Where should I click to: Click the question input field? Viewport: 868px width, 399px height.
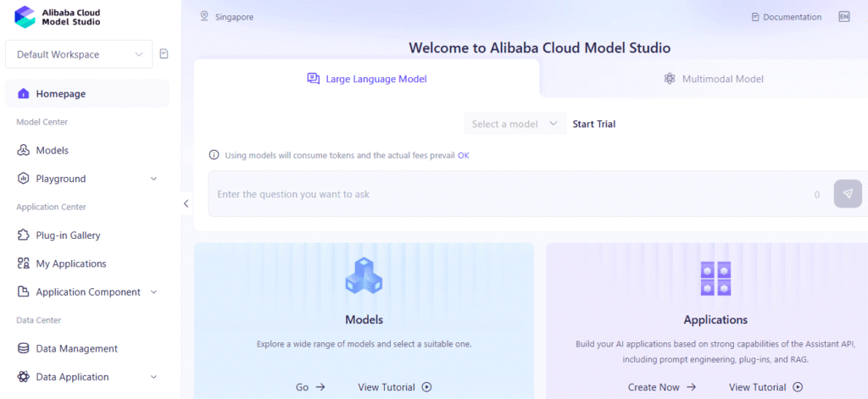click(x=509, y=194)
